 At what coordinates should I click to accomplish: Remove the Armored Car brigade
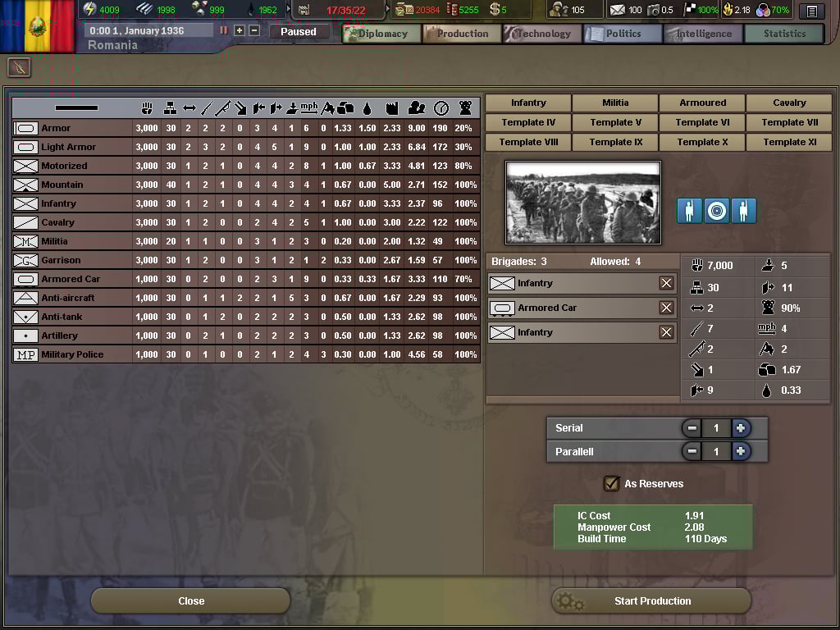point(666,308)
